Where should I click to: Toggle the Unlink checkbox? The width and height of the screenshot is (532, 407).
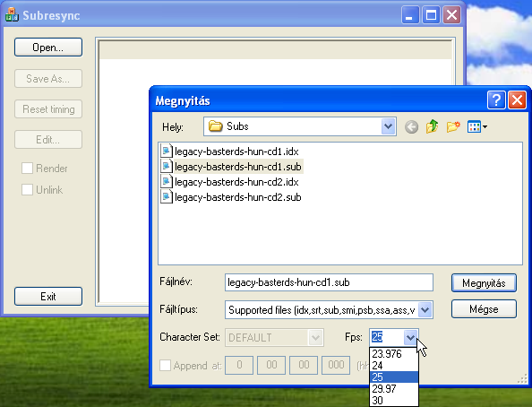pos(27,189)
